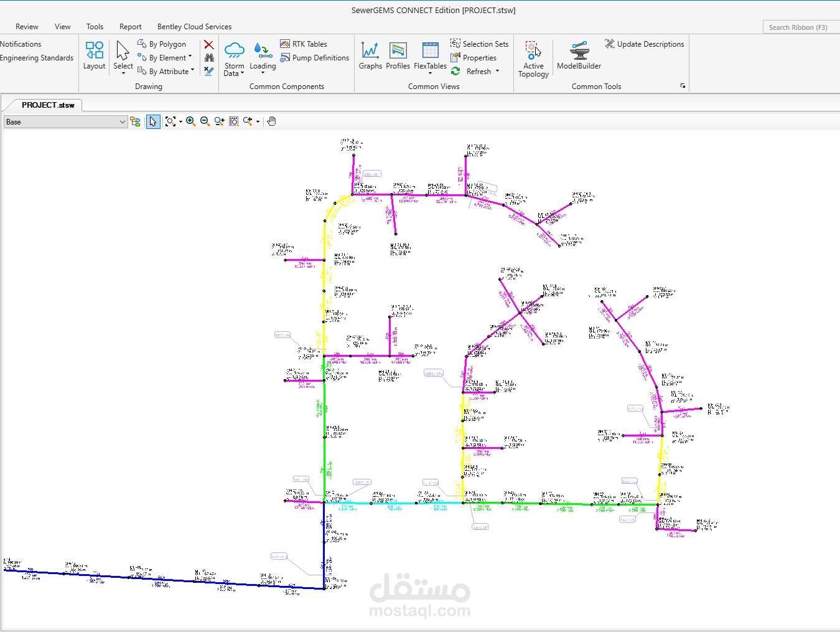
Task: Refresh the drawing
Action: (x=471, y=72)
